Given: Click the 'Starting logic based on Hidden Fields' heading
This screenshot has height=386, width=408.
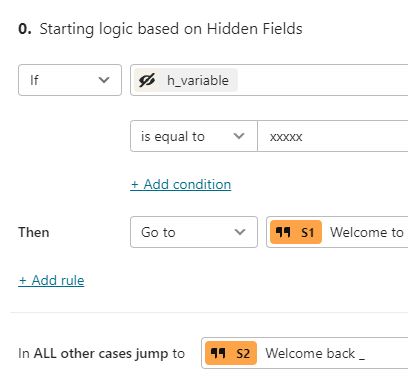Looking at the screenshot, I should pos(171,29).
